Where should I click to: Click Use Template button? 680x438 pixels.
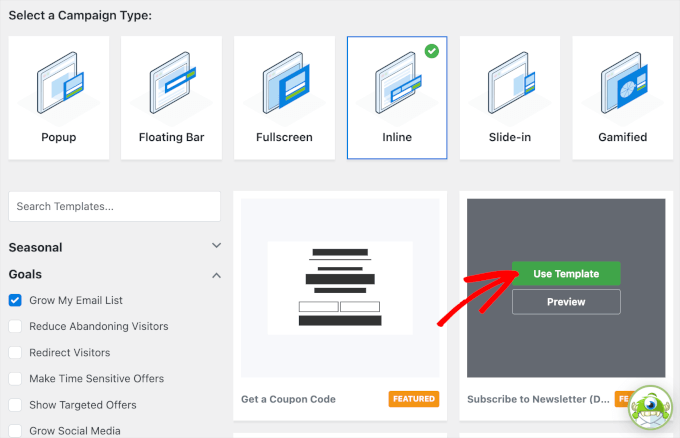(566, 274)
